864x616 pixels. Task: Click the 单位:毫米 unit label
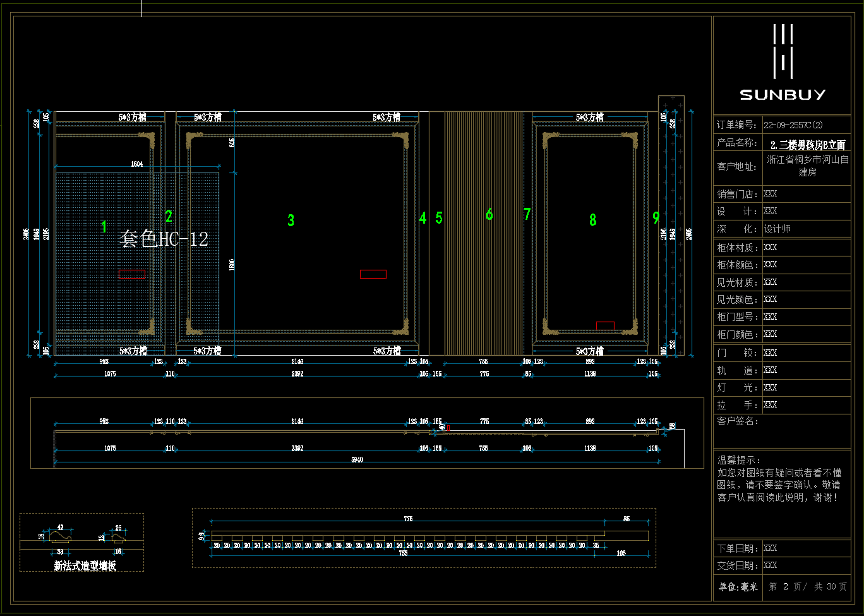[x=738, y=587]
